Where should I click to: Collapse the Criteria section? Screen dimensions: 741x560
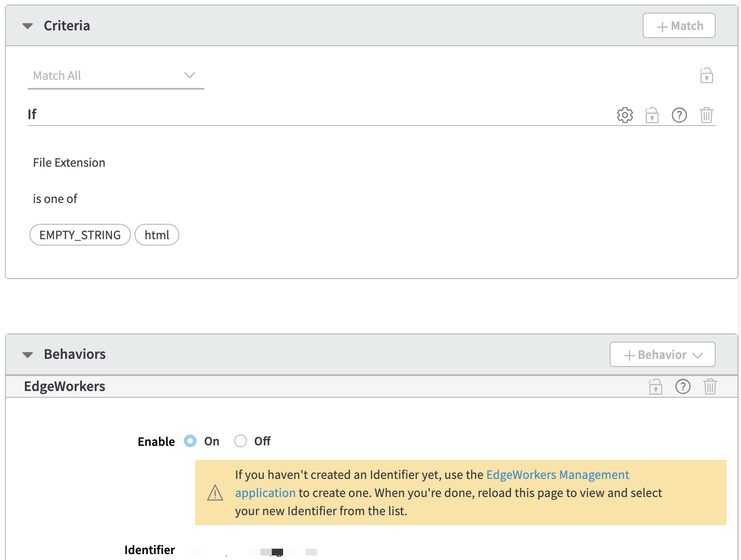click(28, 26)
